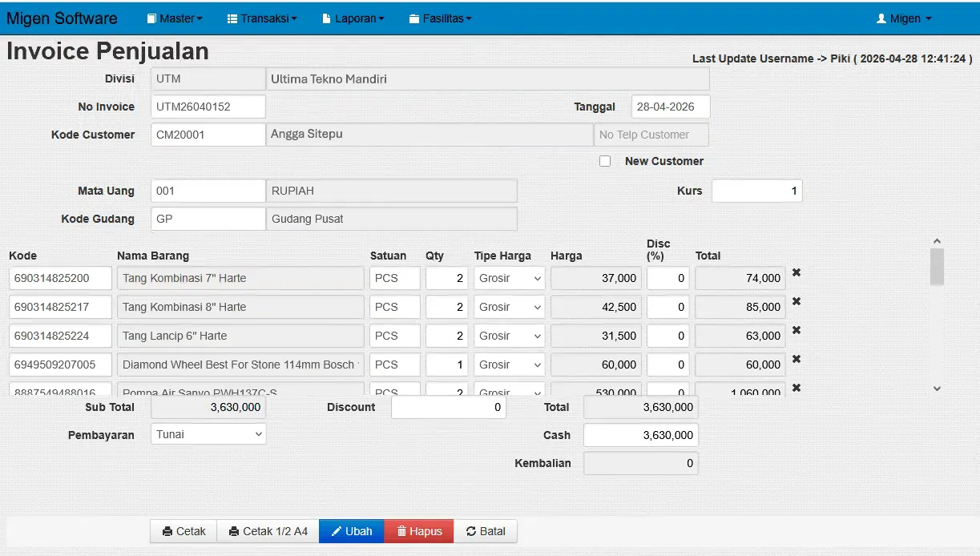Click the Ultima Tekno Mandiri division name
This screenshot has width=980, height=556.
pyautogui.click(x=488, y=79)
